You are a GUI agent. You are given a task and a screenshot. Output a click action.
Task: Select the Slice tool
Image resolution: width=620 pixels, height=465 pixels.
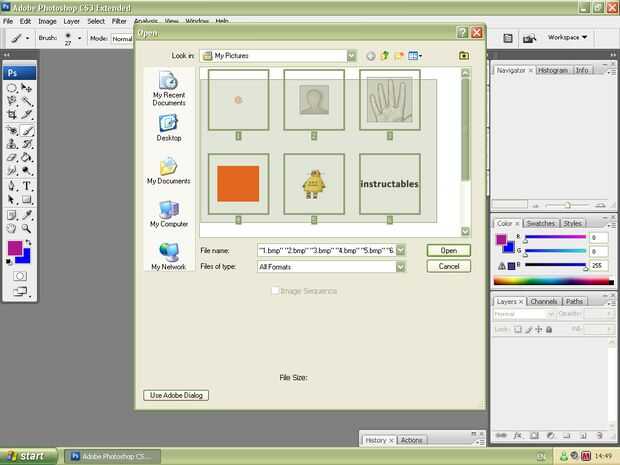26,115
